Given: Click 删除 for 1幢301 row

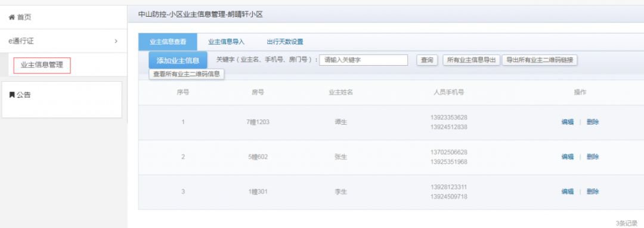Looking at the screenshot, I should point(593,192).
